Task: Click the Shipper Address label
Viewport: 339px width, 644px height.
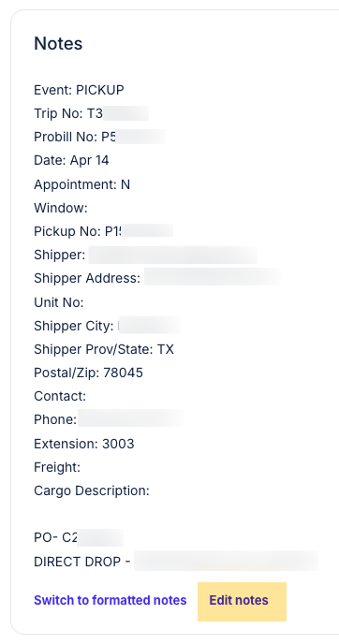Action: [x=87, y=278]
